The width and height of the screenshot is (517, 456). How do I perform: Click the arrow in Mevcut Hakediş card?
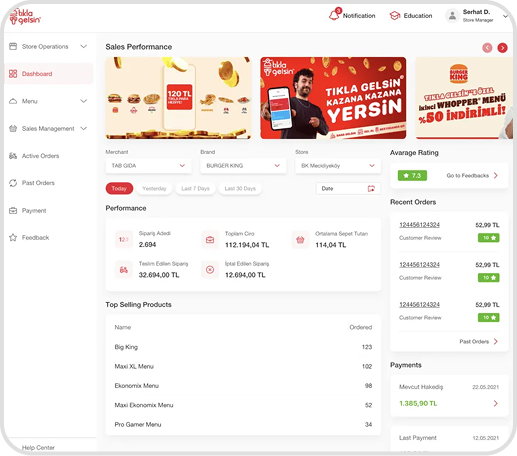496,403
